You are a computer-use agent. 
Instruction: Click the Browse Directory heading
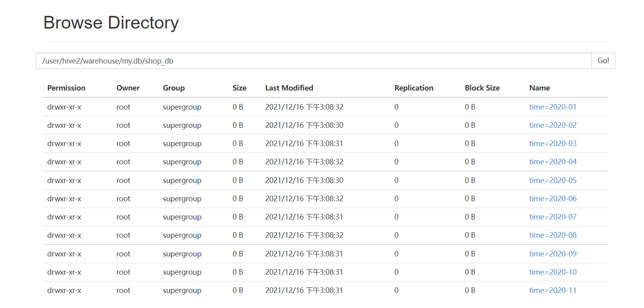111,23
